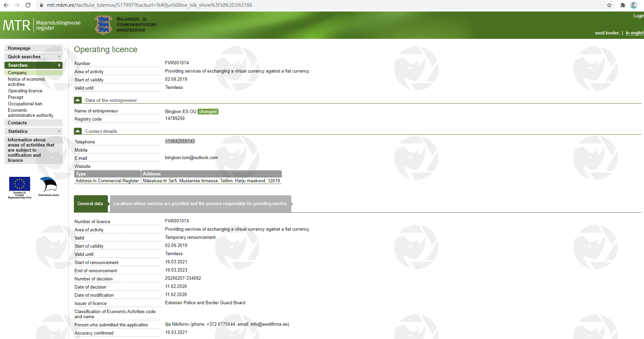Viewport: 644px width, 339px height.
Task: Open the browser extensions puzzle icon
Action: coord(623,5)
